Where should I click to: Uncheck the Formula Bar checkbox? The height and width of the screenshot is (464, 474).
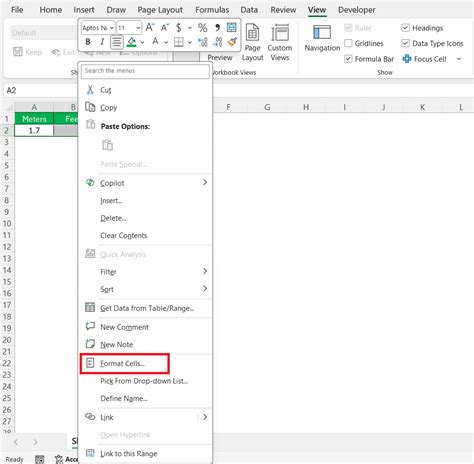tap(348, 59)
